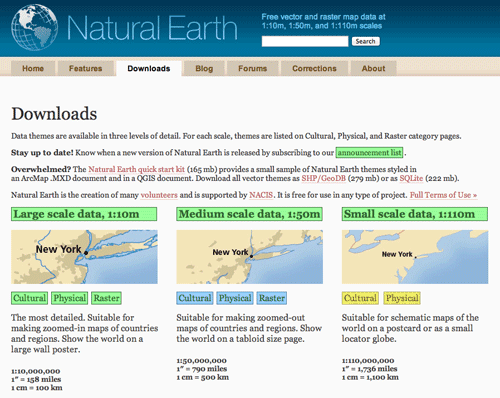Download all vector themes as SHP/GeoDB
This screenshot has width=500, height=398.
[x=323, y=178]
